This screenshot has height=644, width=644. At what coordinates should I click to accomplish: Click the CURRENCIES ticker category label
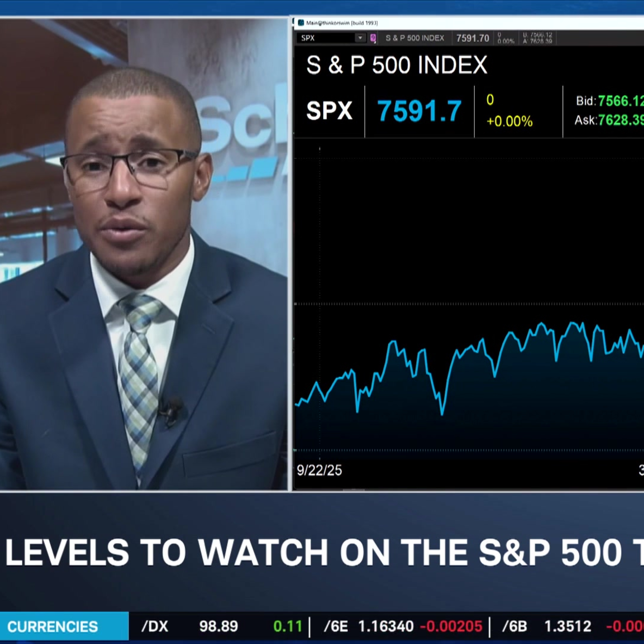[x=53, y=627]
